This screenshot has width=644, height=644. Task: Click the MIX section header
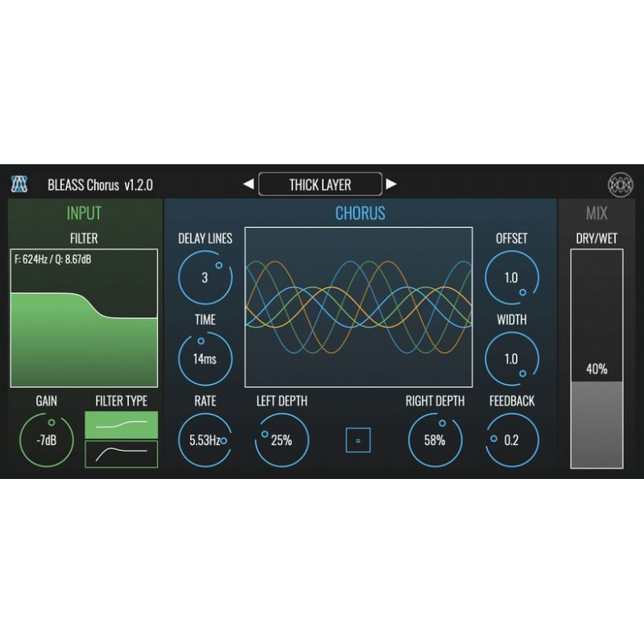coord(596,213)
